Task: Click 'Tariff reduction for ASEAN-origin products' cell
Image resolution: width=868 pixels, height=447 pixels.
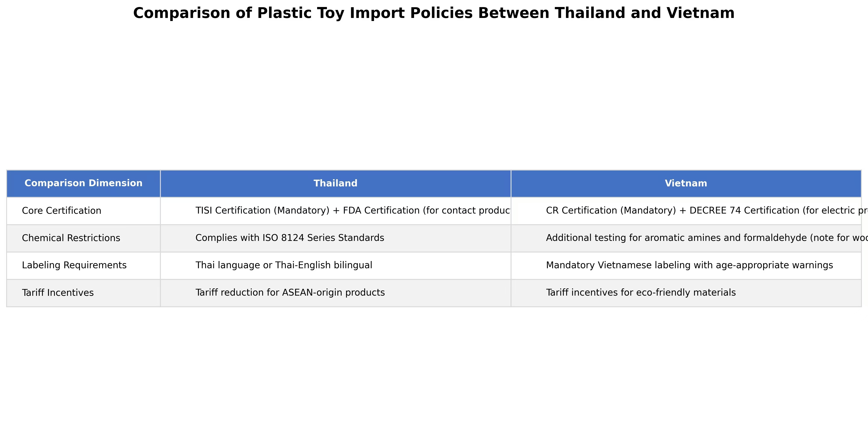Action: coord(290,293)
